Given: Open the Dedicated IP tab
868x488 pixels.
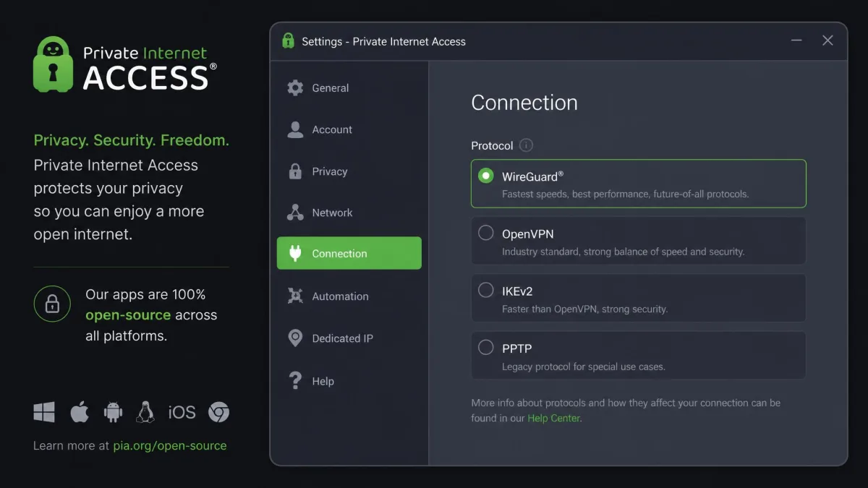Looking at the screenshot, I should click(349, 338).
